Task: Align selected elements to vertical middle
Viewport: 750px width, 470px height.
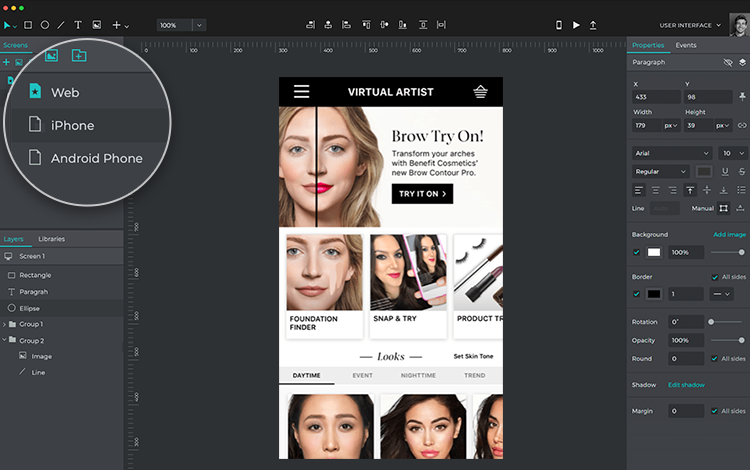Action: click(384, 25)
